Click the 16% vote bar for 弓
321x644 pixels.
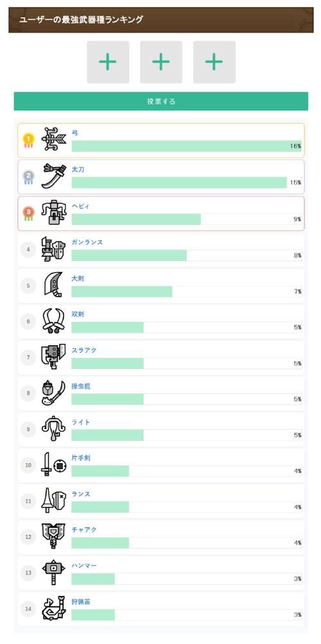point(187,146)
